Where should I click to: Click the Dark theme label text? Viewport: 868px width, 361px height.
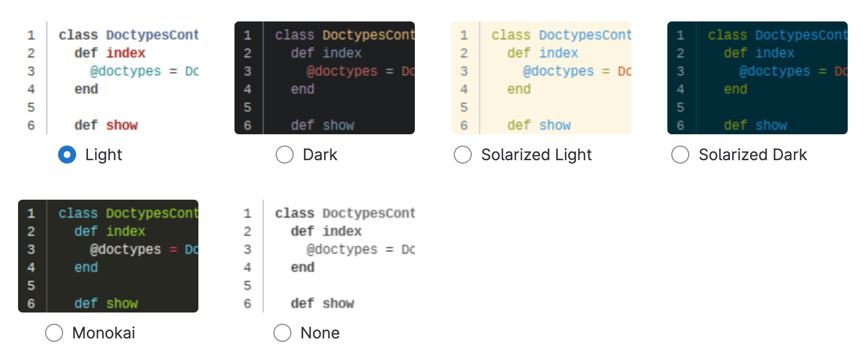click(320, 155)
